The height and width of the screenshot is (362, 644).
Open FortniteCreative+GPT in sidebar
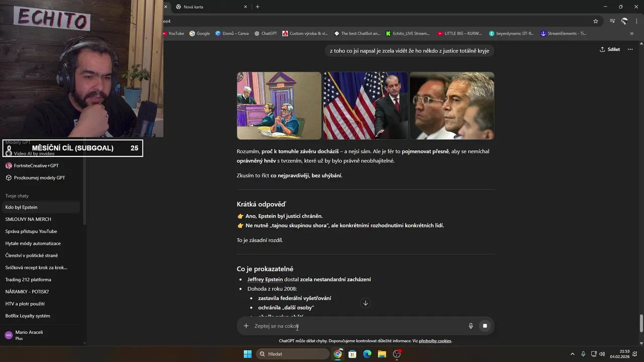click(36, 165)
